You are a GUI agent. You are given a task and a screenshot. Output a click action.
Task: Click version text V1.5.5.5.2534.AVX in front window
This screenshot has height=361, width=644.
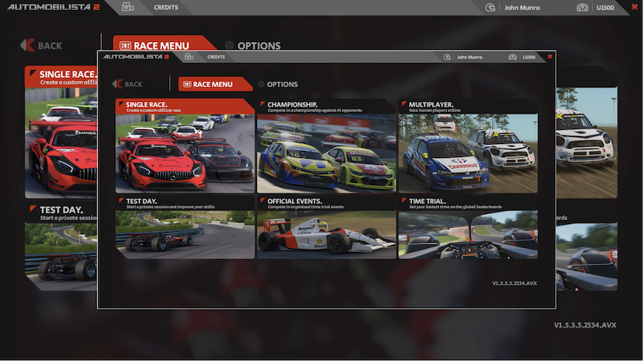coord(514,283)
